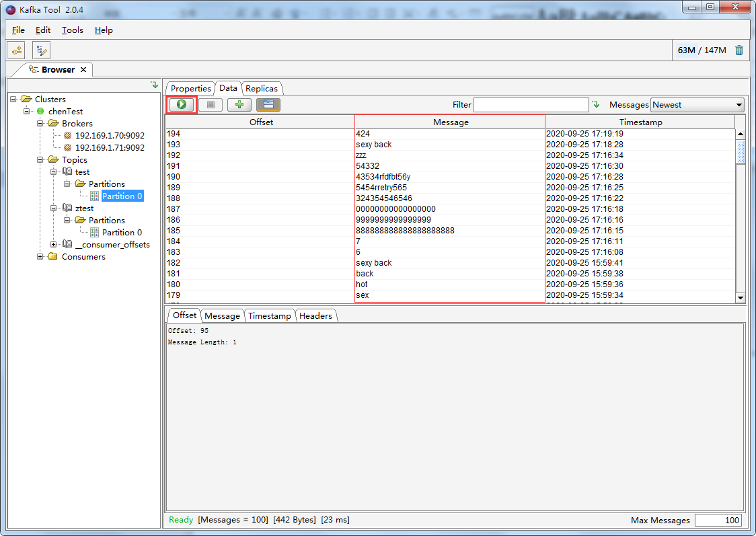
Task: Select the Offset tab in the detail pane
Action: pos(185,315)
